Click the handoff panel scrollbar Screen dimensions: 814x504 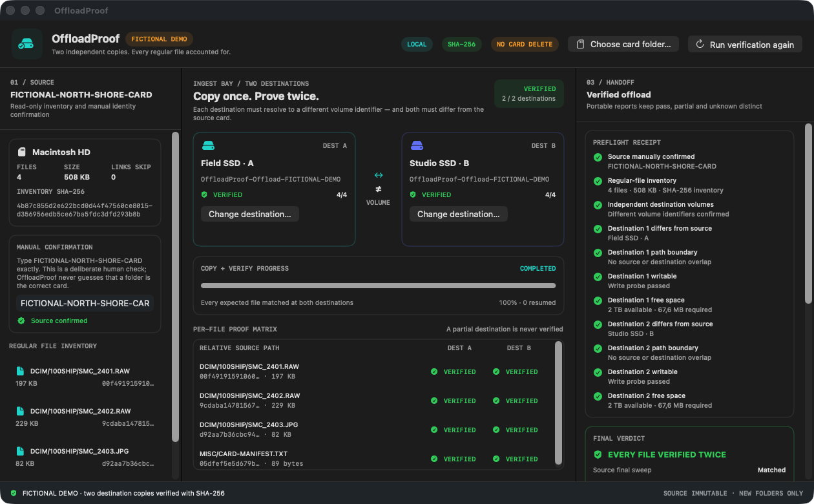point(808,213)
